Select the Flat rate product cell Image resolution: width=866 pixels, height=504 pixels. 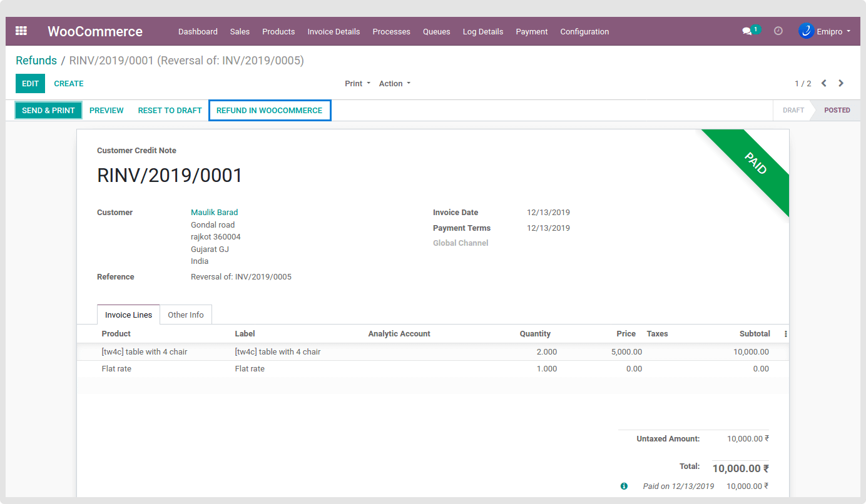pyautogui.click(x=116, y=369)
